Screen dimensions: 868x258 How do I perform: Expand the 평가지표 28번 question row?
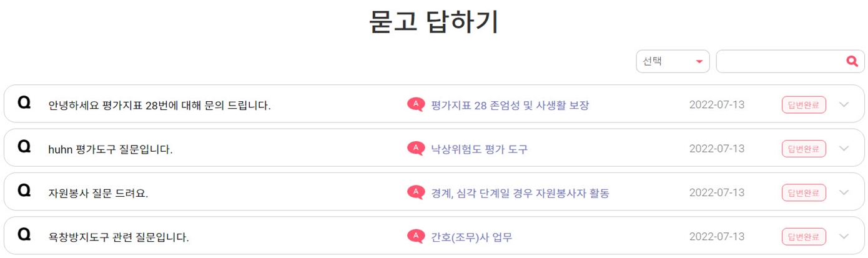coord(844,104)
